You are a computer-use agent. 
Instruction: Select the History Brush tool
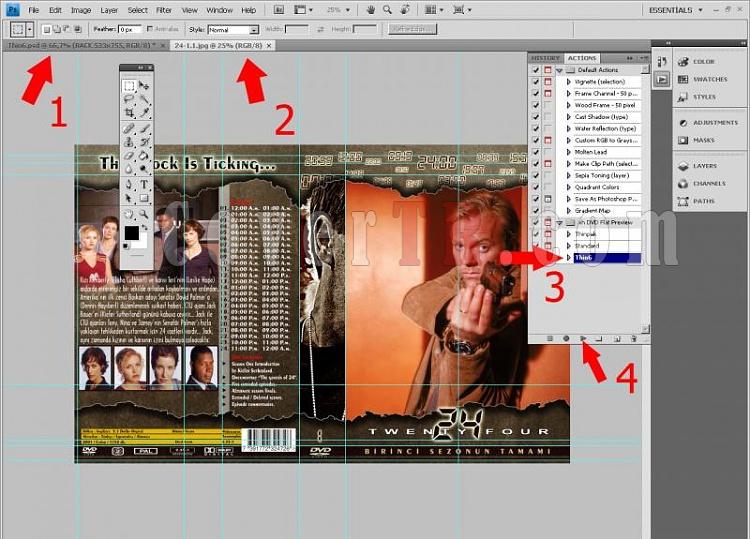[x=143, y=142]
